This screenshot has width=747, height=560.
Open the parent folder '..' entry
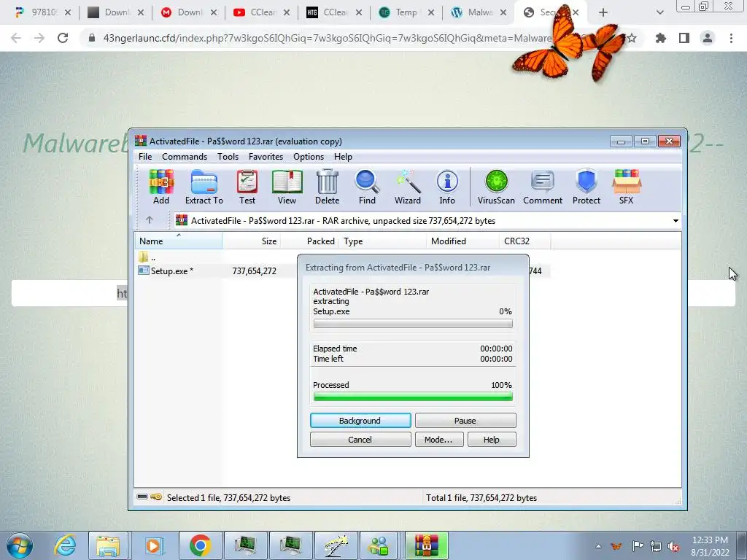click(147, 257)
